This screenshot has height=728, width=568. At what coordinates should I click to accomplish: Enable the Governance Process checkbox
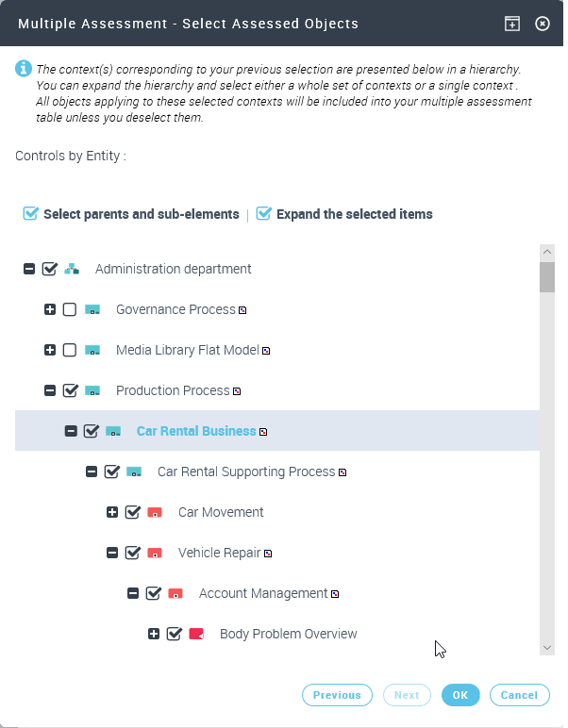(x=70, y=310)
